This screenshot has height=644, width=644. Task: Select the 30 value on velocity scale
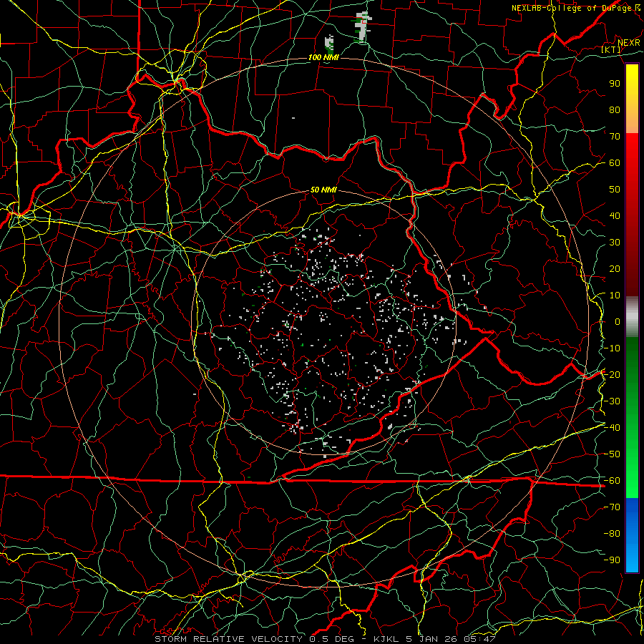[615, 243]
